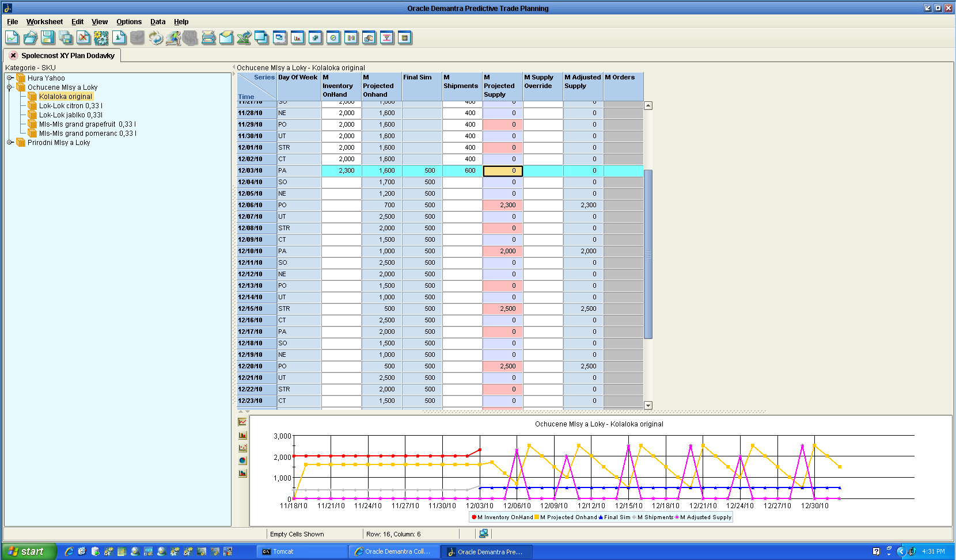Click the cascade windows toolbar icon
Viewport: 956px width, 560px height.
coord(262,38)
